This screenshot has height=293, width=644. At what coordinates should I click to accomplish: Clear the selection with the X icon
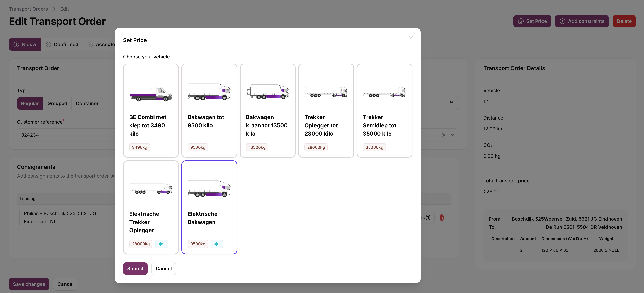coord(443,135)
